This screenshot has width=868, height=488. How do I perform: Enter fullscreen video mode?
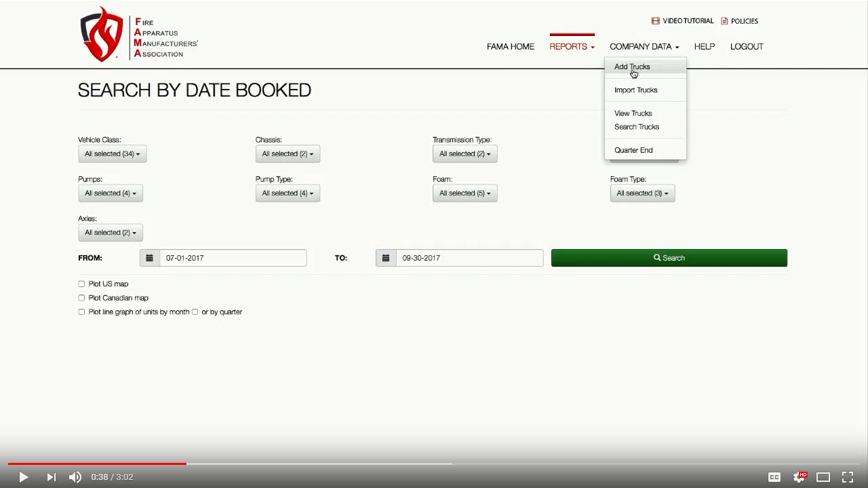tap(848, 477)
